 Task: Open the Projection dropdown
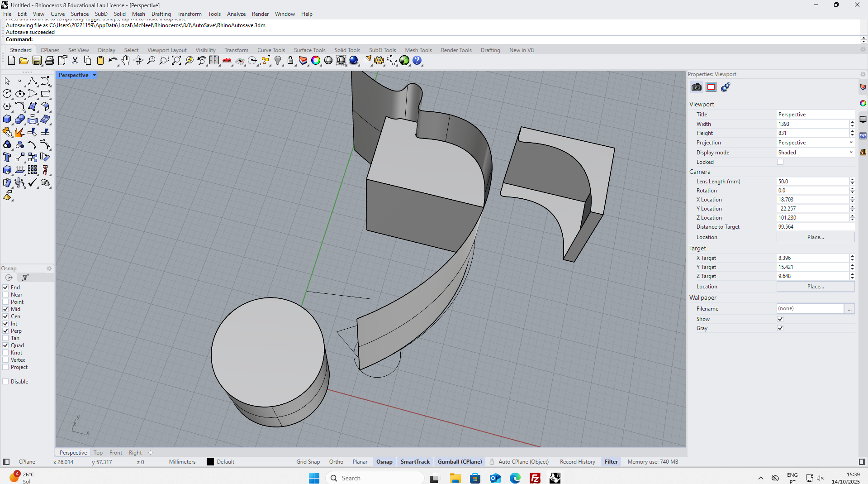tap(815, 143)
